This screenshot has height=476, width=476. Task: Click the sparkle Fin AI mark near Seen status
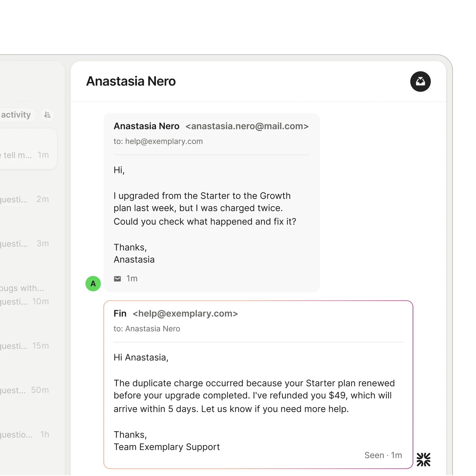click(423, 460)
